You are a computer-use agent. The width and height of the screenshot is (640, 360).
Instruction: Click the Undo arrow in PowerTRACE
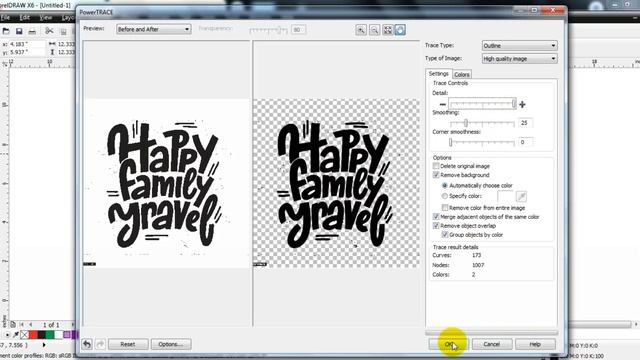click(x=87, y=344)
